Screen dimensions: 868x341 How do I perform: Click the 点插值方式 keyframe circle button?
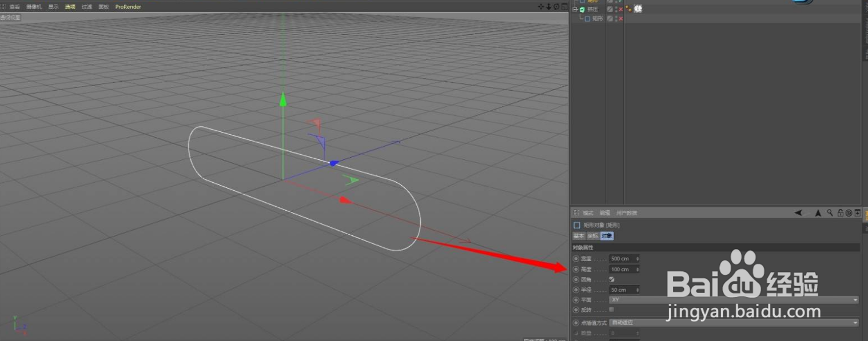point(576,323)
